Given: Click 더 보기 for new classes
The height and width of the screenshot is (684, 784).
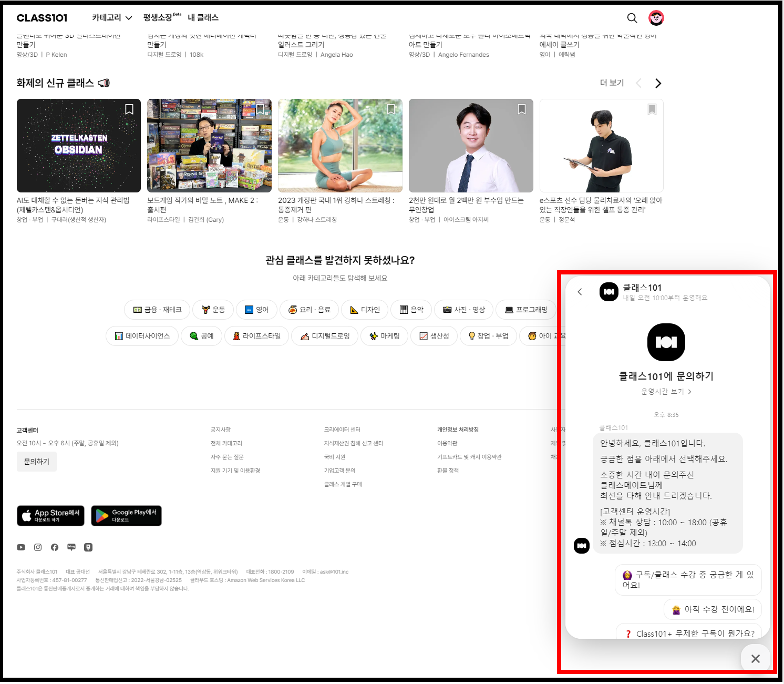Looking at the screenshot, I should [x=612, y=83].
